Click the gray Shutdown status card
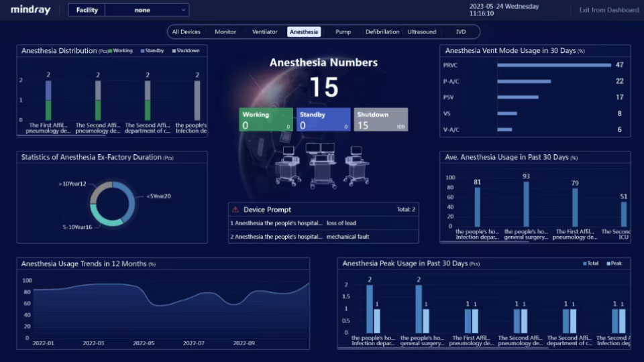Viewport: 644px width, 362px height. (x=380, y=119)
